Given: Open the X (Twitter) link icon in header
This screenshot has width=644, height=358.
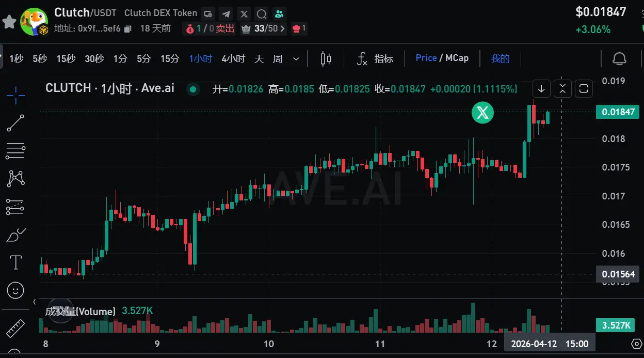Looking at the screenshot, I should coord(244,13).
